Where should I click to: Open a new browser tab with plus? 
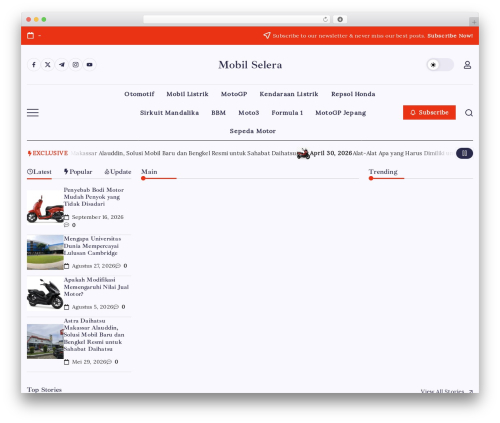click(x=474, y=22)
